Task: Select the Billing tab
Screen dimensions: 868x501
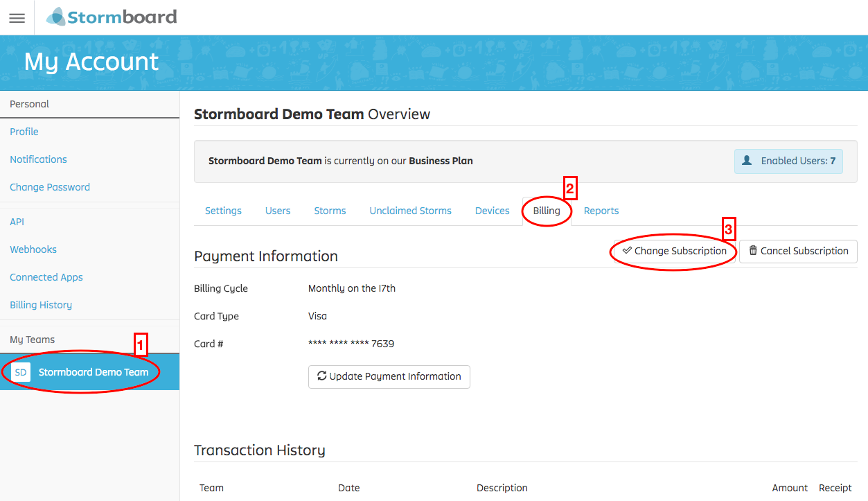Action: coord(547,211)
